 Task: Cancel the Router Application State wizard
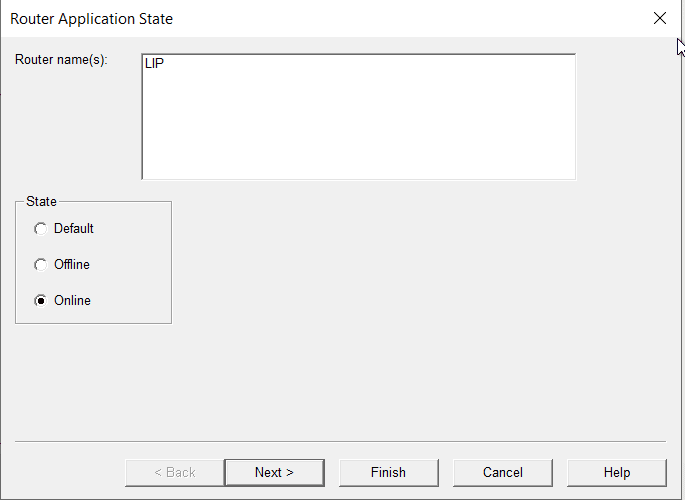pyautogui.click(x=502, y=472)
